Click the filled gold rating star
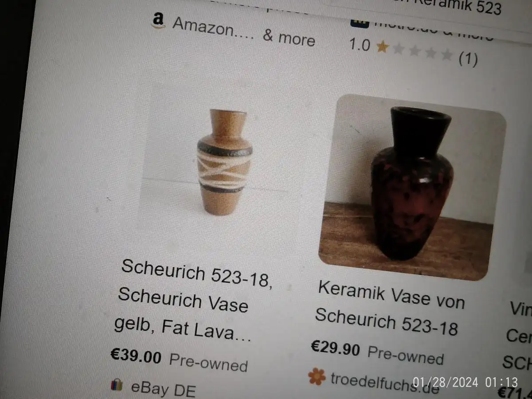532x399 pixels. click(382, 47)
